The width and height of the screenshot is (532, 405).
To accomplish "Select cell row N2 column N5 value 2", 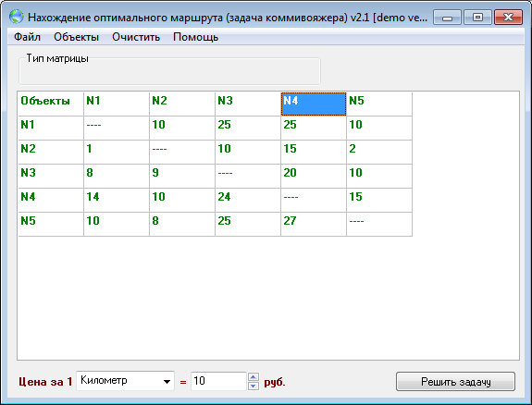I will [379, 153].
